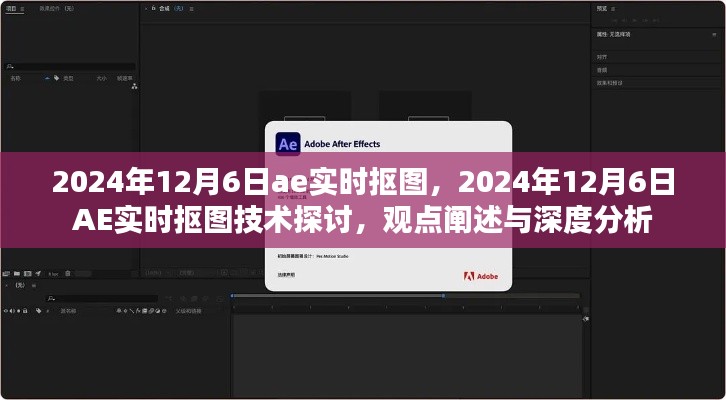The width and height of the screenshot is (726, 400).
Task: Select the (无) timeline tab
Action: (20, 286)
